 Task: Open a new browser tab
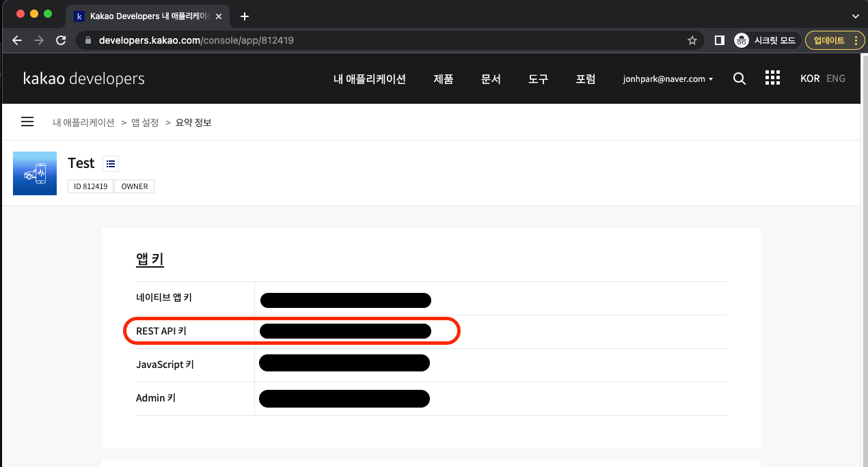(x=245, y=16)
